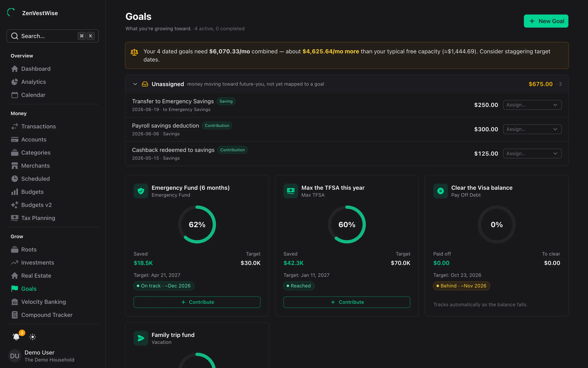Open Demo User profile menu
This screenshot has height=368, width=588.
pos(52,356)
